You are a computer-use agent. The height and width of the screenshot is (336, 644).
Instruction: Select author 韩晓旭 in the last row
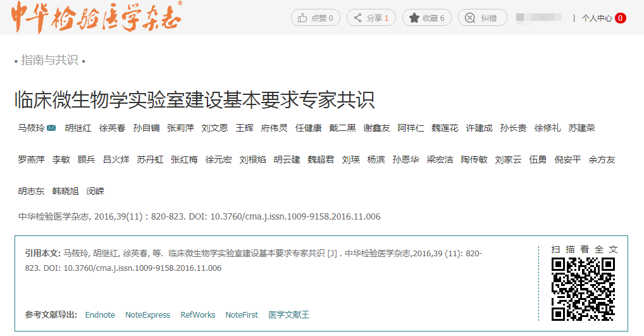65,191
